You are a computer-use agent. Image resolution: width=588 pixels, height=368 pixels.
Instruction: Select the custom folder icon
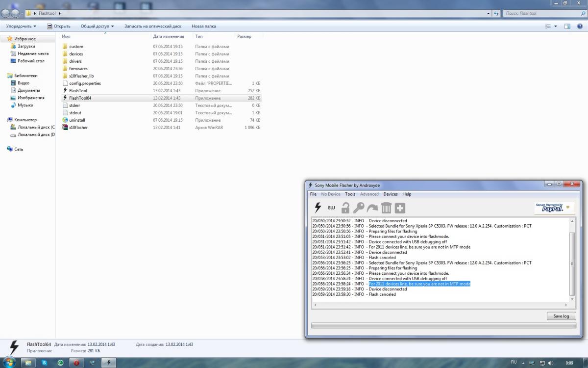coord(65,47)
